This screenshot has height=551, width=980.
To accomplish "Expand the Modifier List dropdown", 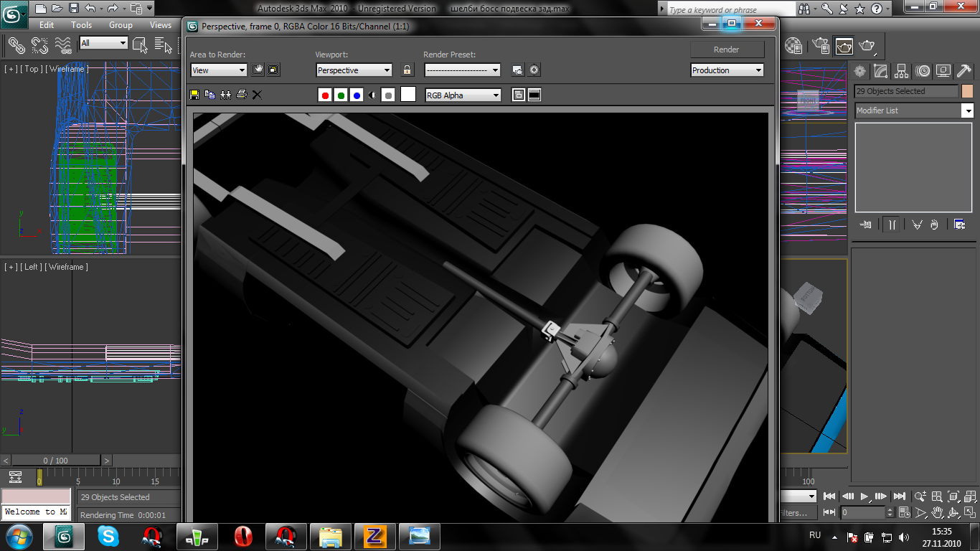I will click(968, 111).
